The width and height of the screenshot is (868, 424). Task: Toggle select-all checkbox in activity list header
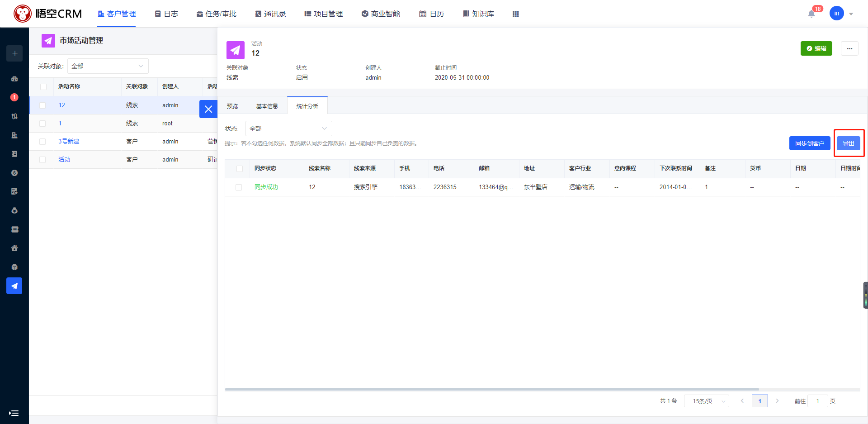click(x=43, y=86)
